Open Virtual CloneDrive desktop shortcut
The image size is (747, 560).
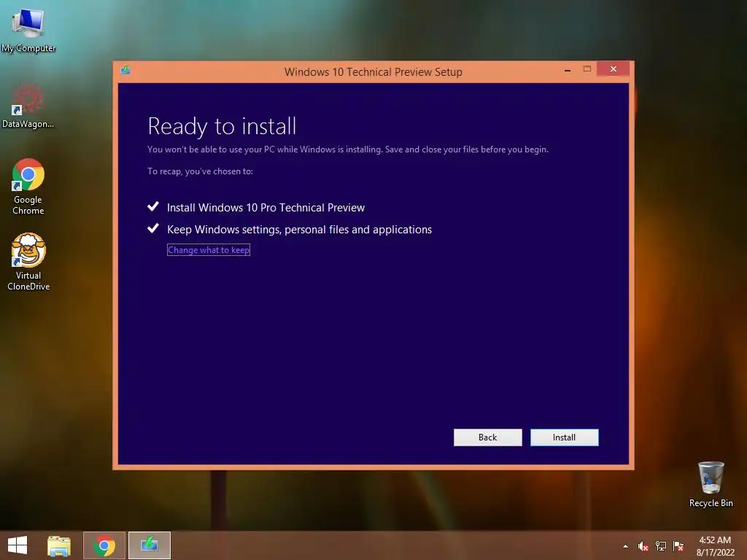click(28, 262)
